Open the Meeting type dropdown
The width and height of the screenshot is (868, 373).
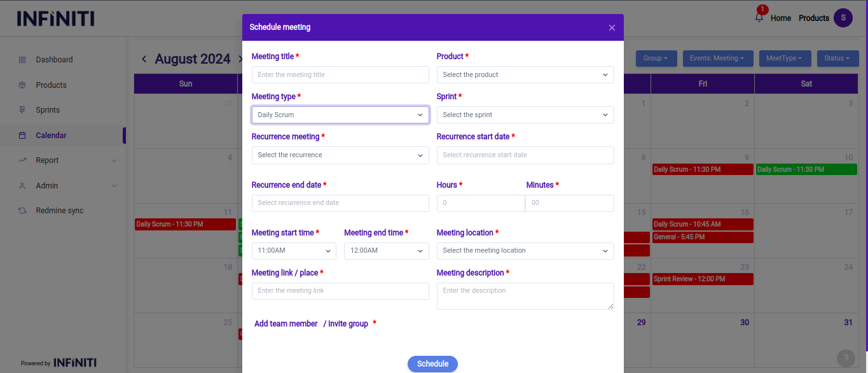340,115
